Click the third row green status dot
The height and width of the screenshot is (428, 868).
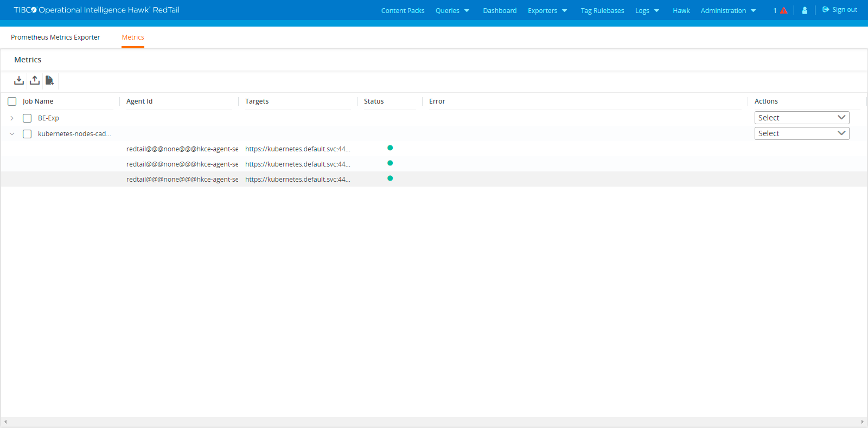(390, 178)
